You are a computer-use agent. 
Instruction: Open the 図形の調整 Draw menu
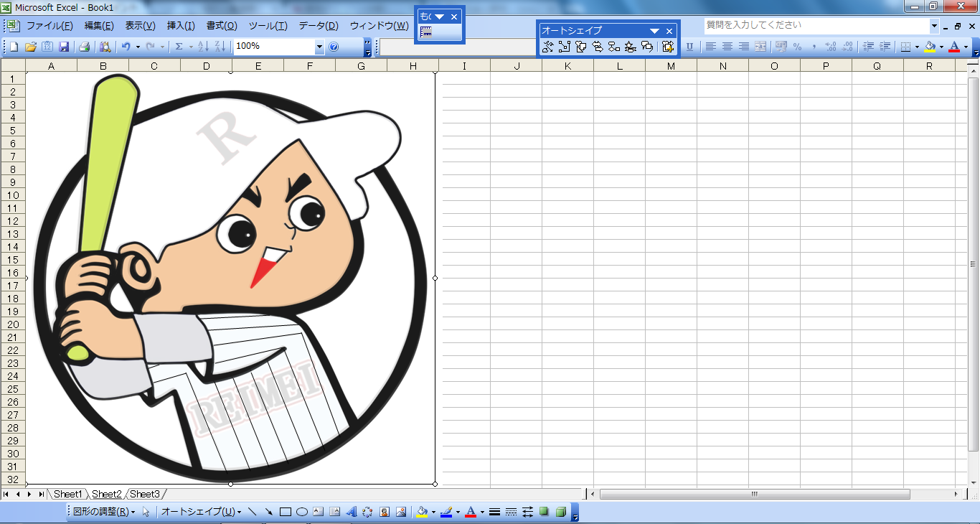coord(104,512)
